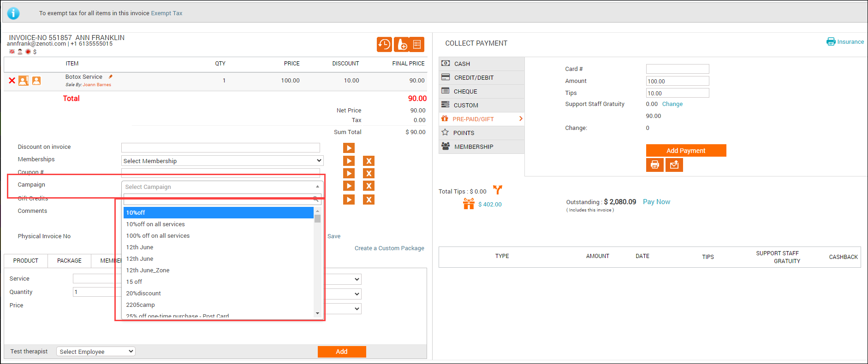The image size is (868, 364).
Task: Clear gift credits with its X button
Action: [369, 200]
